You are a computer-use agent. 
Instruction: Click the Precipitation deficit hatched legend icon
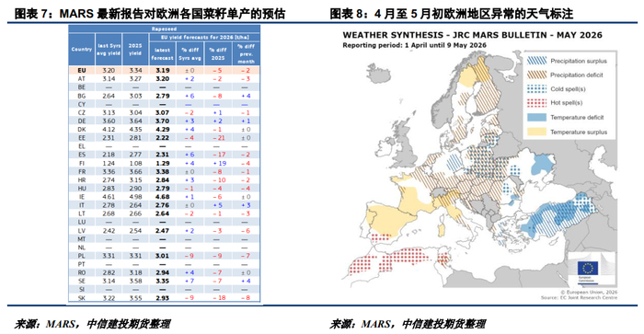[536, 75]
